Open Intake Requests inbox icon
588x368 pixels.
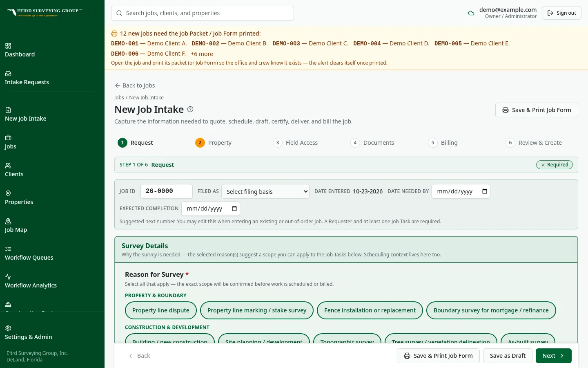(x=8, y=74)
